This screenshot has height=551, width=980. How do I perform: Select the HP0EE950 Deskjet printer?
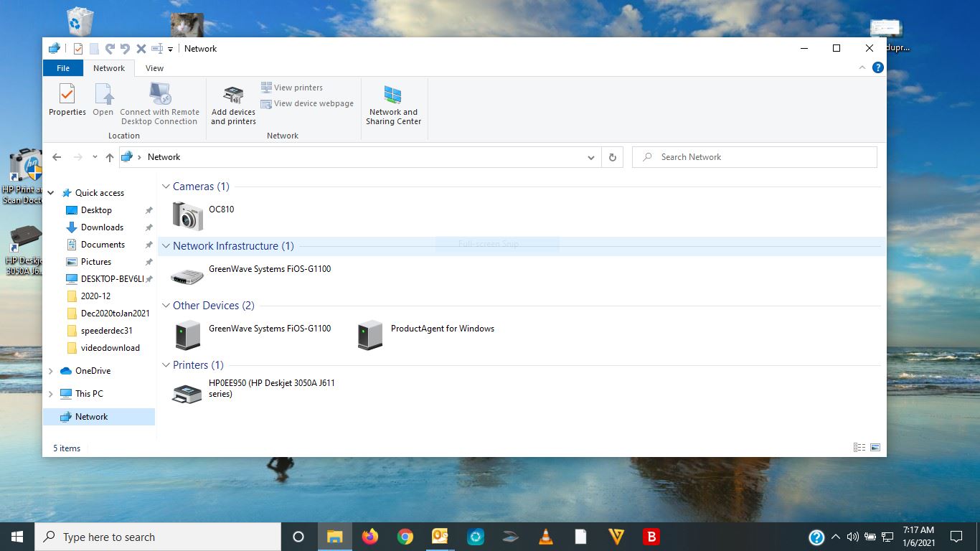coord(255,392)
